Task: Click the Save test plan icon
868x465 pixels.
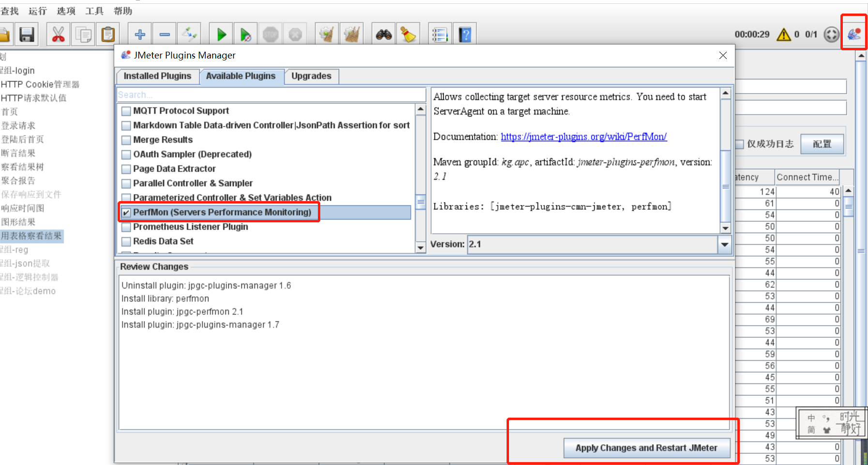Action: (27, 34)
